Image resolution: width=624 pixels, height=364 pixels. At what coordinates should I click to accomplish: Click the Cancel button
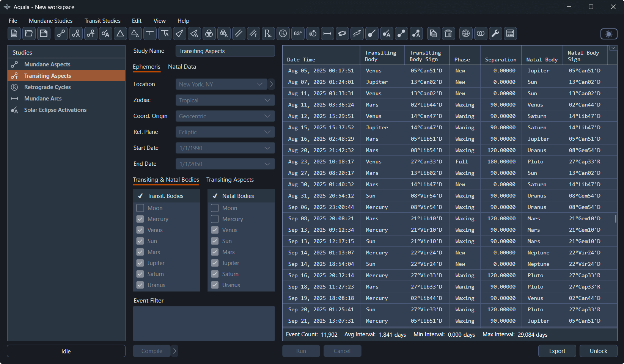[342, 351]
